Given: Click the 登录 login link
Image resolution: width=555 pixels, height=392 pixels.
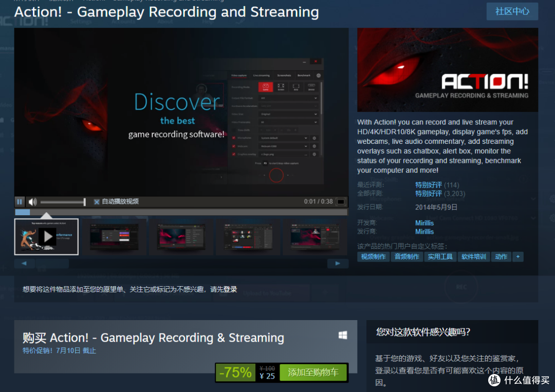Looking at the screenshot, I should tap(230, 289).
